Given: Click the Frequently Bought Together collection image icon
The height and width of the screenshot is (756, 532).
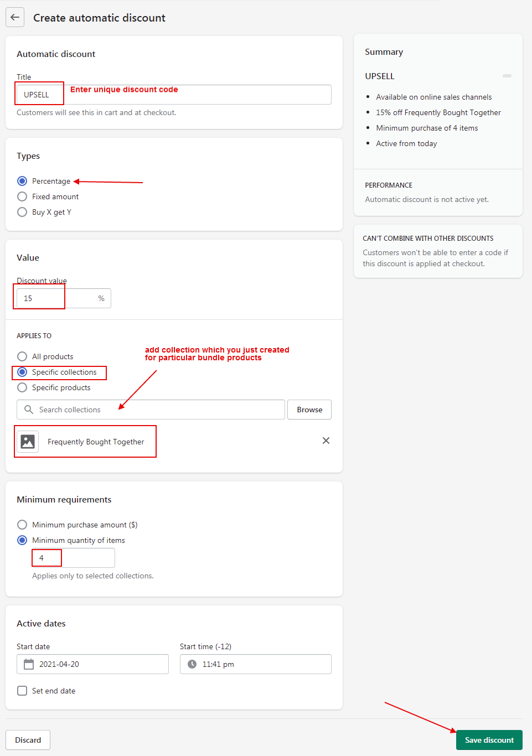Looking at the screenshot, I should coord(28,442).
